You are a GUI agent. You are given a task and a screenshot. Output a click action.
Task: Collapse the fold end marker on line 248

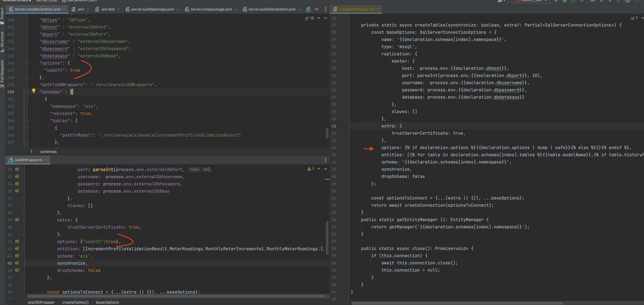(x=27, y=77)
